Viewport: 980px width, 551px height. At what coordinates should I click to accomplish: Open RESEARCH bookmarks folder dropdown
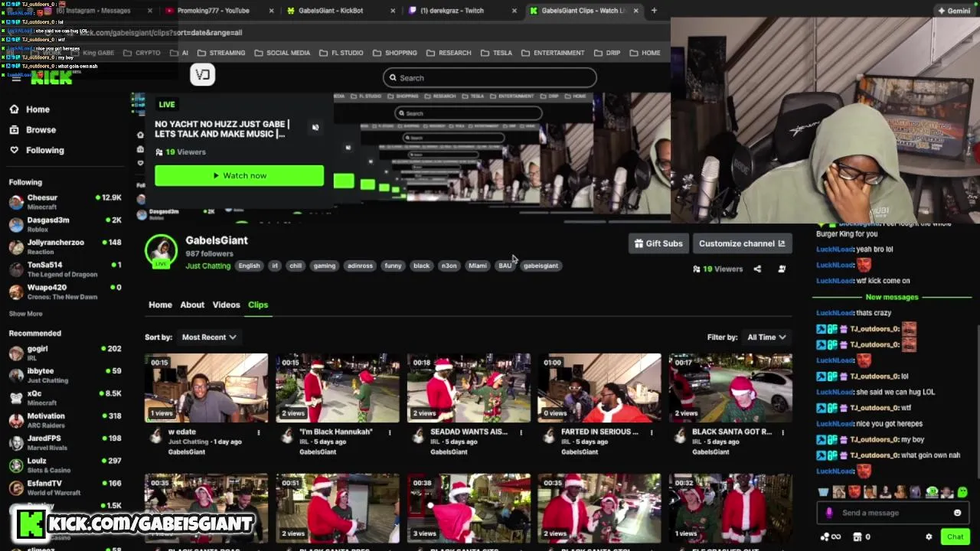point(448,53)
